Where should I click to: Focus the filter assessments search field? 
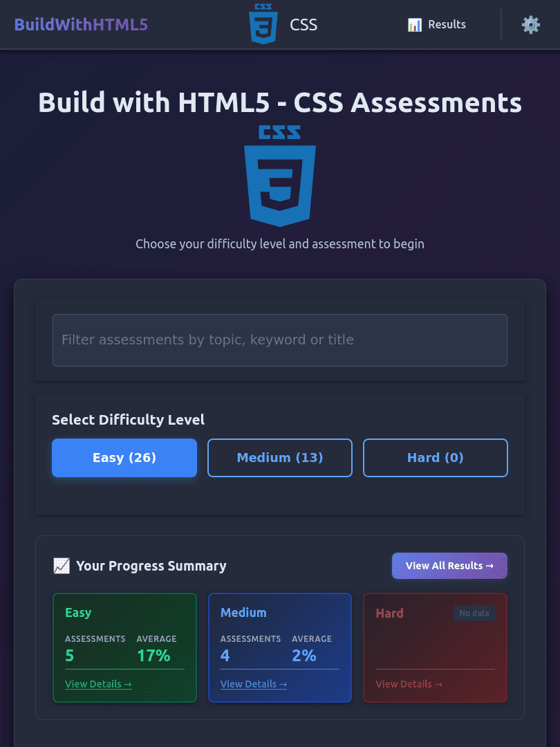pyautogui.click(x=280, y=340)
